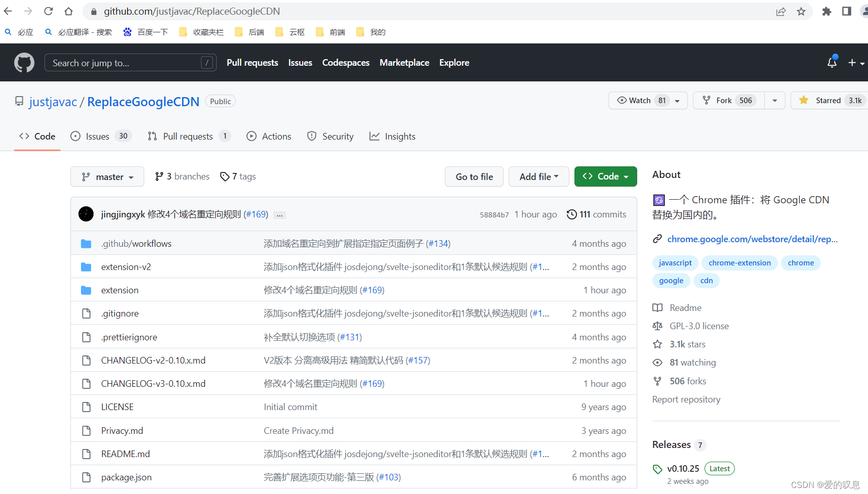Select the chrome-extension topic tag
The image size is (868, 494).
point(739,263)
